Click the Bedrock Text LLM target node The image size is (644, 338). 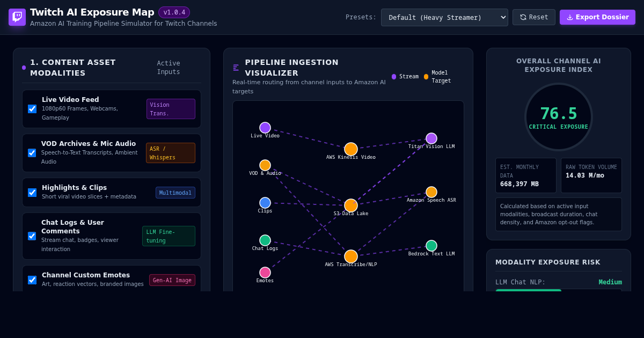431,246
